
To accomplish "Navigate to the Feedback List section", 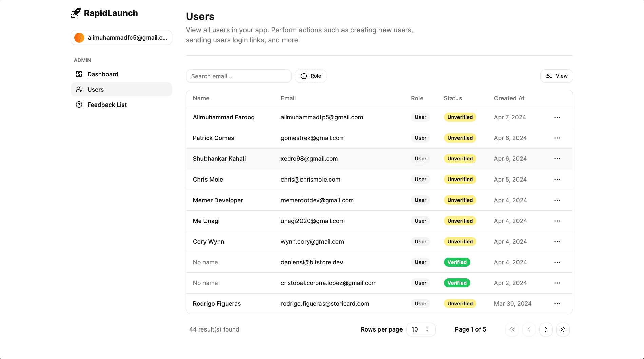I will pyautogui.click(x=106, y=105).
